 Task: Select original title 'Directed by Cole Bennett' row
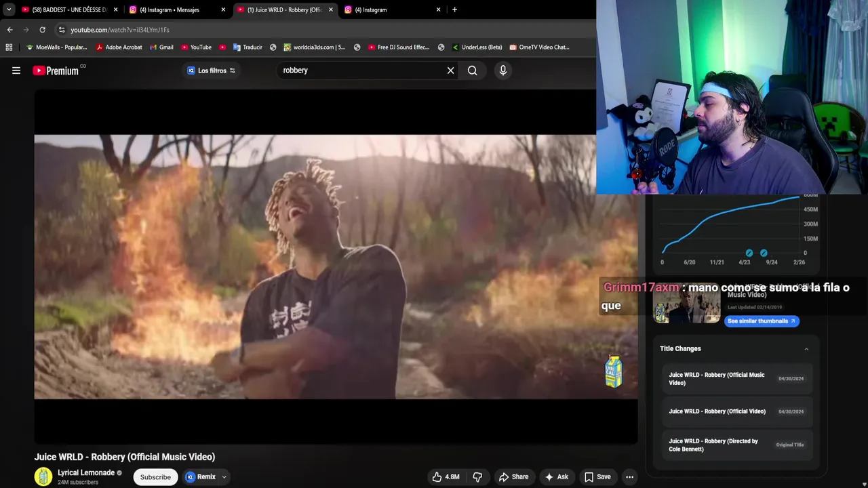[737, 445]
